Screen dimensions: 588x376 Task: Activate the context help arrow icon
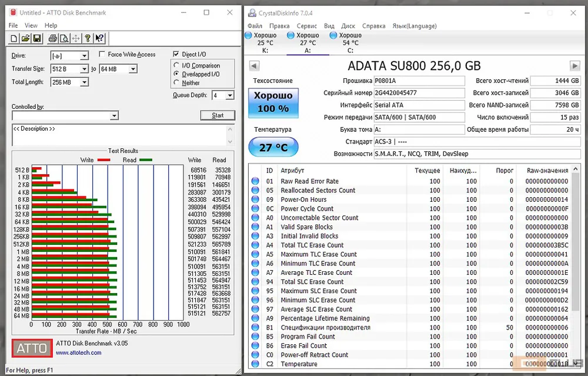tap(99, 39)
